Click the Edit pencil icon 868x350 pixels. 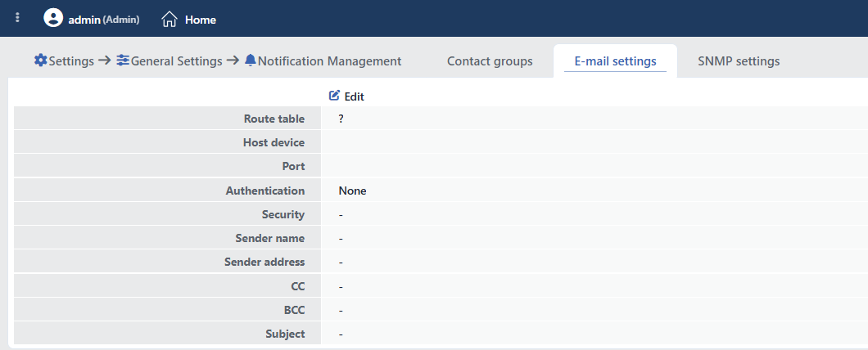[334, 96]
